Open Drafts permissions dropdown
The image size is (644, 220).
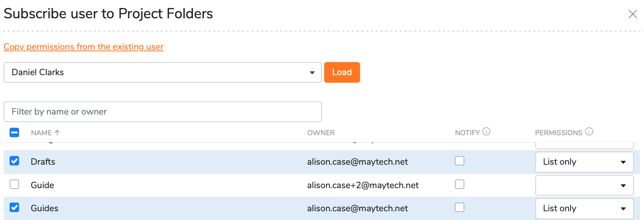(x=584, y=162)
